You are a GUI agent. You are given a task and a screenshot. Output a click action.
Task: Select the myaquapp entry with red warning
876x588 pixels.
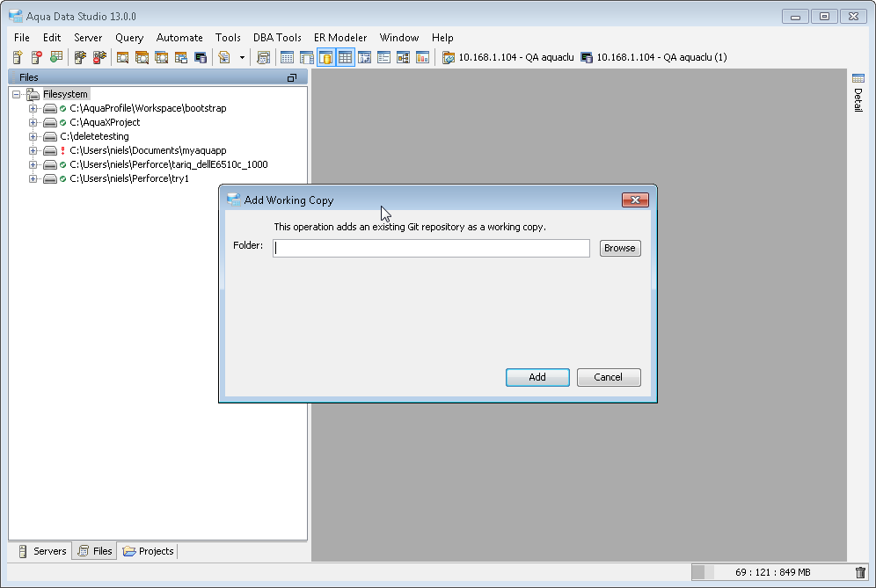coord(148,151)
